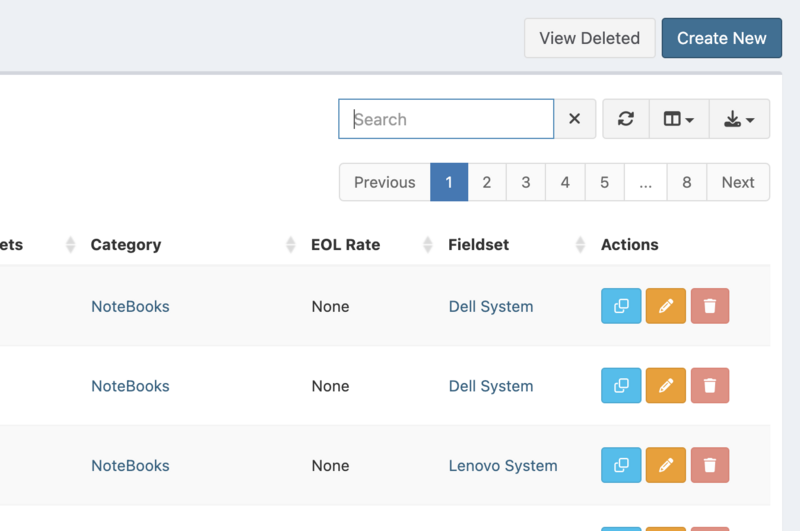Jump to page 8
The width and height of the screenshot is (800, 531).
(687, 182)
